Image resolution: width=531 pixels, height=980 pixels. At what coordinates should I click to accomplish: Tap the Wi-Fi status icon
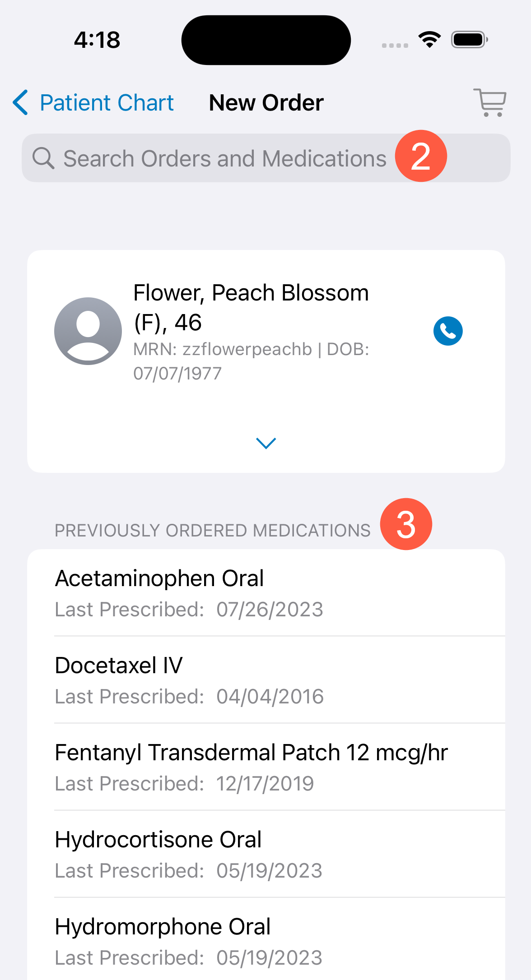(x=429, y=40)
